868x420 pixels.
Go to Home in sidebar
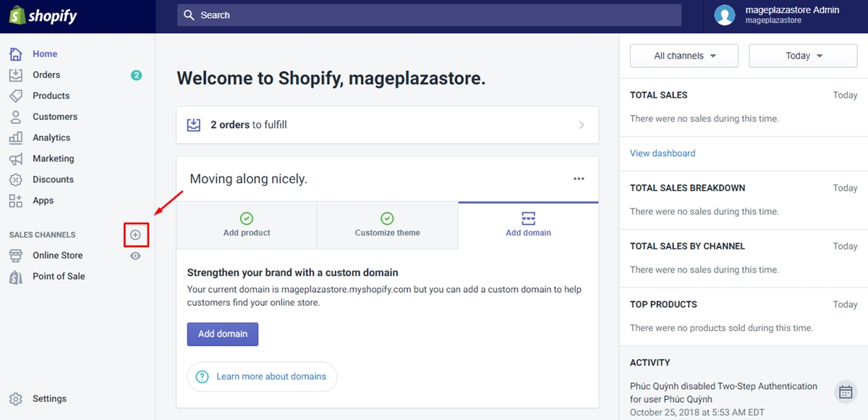coord(45,53)
